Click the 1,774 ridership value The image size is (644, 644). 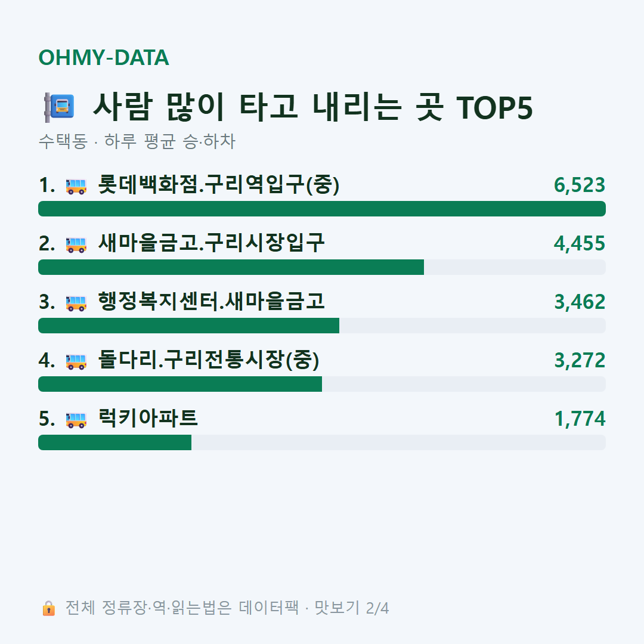coord(580,419)
